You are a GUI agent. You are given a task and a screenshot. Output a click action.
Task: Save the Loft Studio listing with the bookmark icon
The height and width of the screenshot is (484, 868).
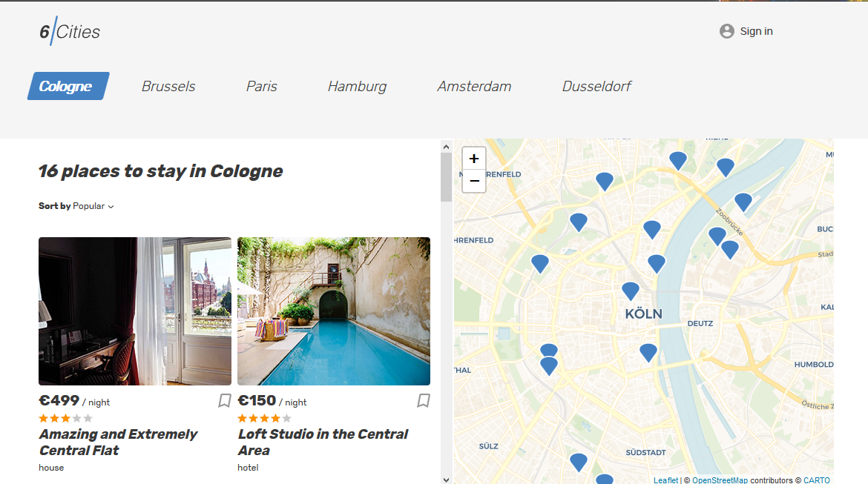click(424, 400)
